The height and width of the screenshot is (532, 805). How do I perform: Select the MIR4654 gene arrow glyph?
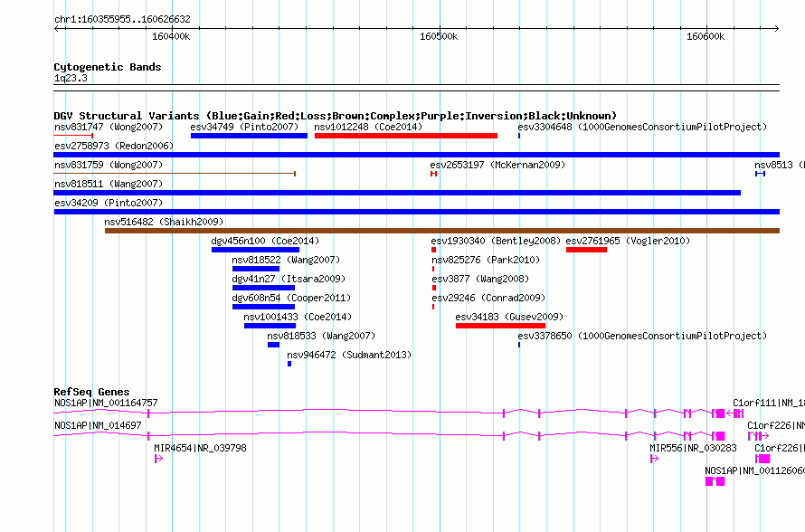click(158, 459)
